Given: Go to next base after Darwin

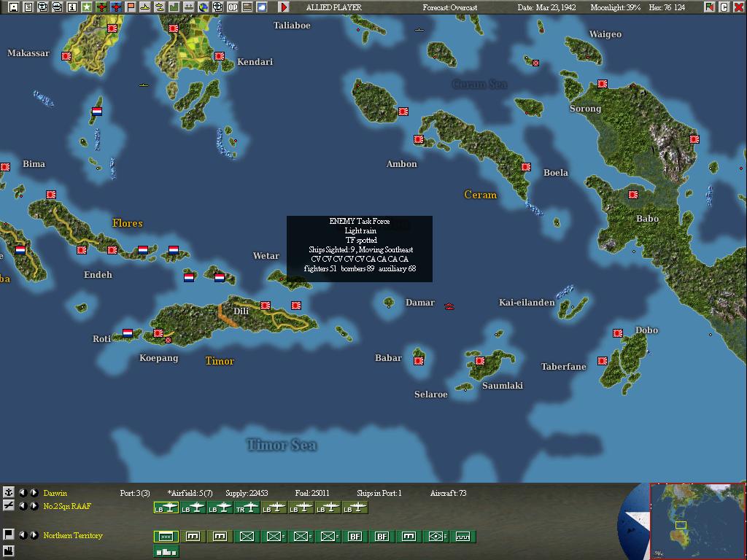Looking at the screenshot, I should coord(34,492).
